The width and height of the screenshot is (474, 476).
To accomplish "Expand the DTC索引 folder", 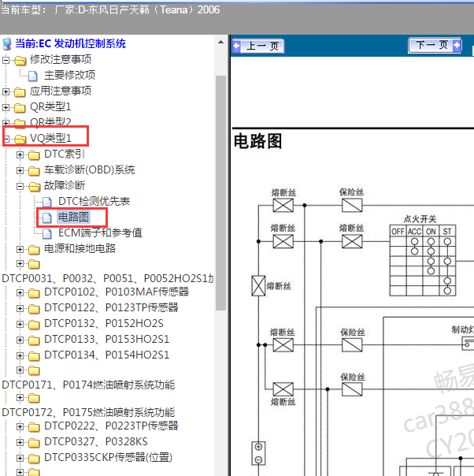I will (20, 154).
